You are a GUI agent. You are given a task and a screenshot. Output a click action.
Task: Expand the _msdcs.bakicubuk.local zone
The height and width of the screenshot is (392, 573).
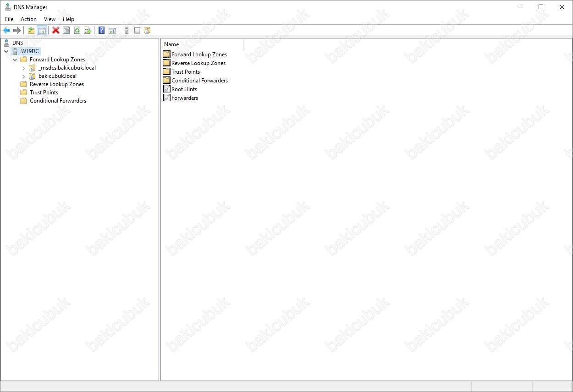pos(23,68)
